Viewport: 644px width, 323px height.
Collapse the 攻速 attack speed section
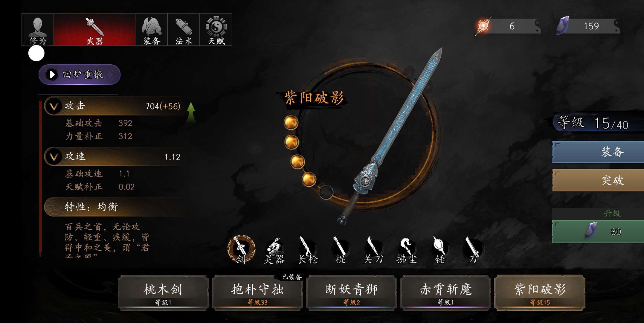coord(54,157)
